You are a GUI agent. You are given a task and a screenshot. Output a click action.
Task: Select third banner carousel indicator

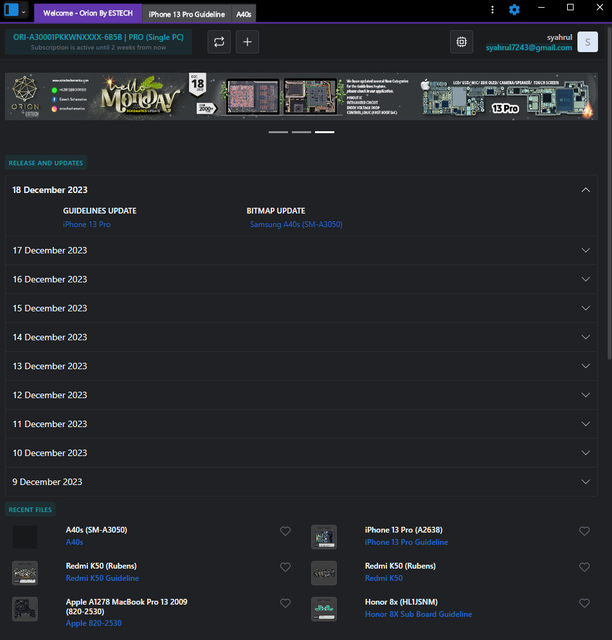coord(325,132)
